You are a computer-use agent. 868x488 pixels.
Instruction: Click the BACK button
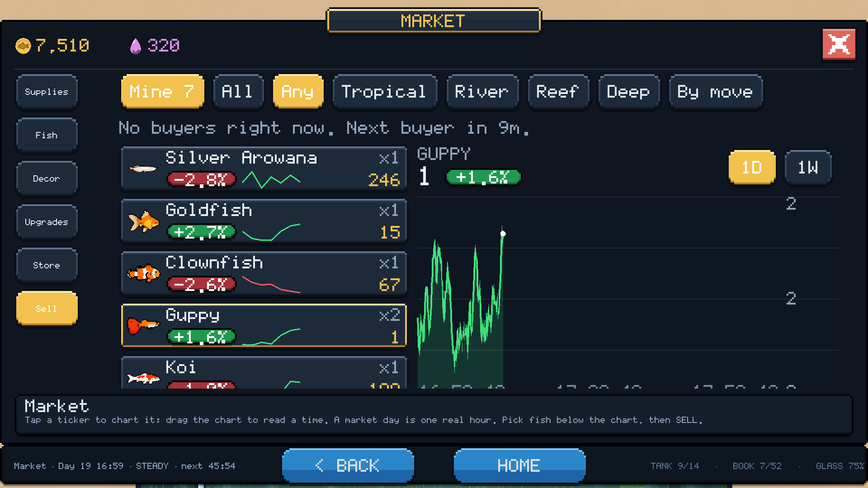point(348,465)
